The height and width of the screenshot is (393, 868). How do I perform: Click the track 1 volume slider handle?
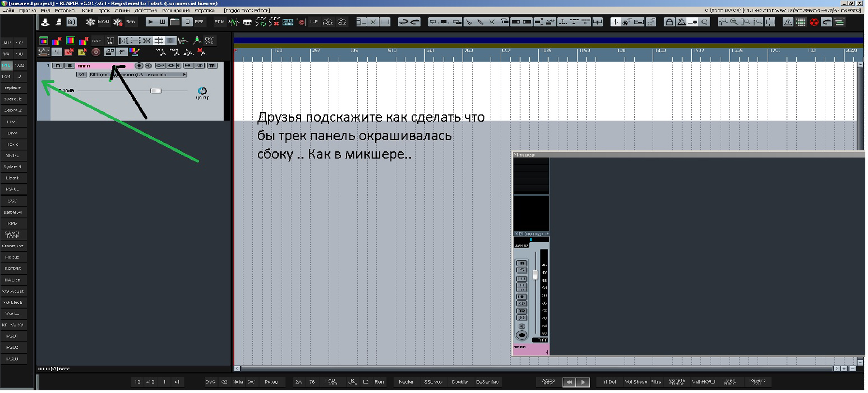156,91
